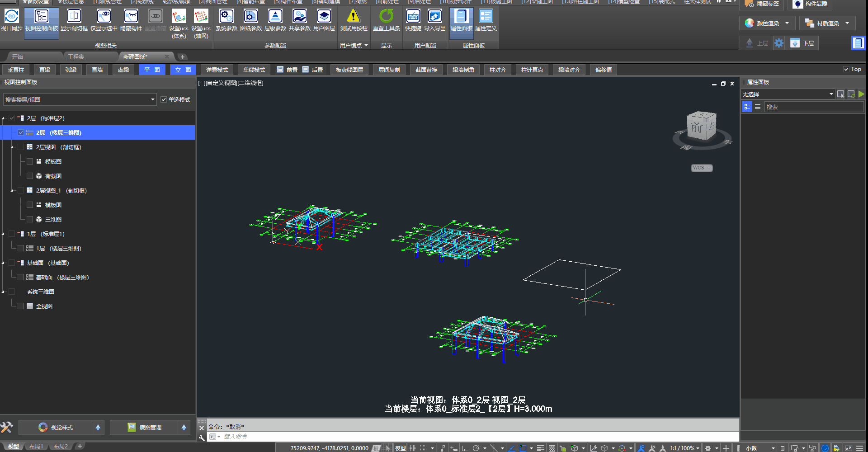Open the 快捷键 shortcut keys icon
868x452 pixels.
[413, 17]
